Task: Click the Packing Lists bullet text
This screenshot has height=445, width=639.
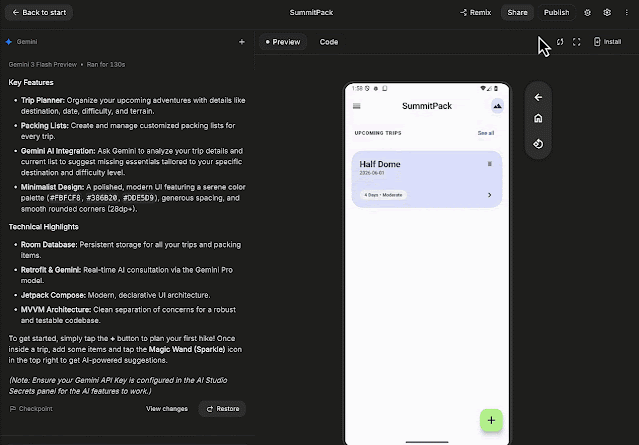Action: click(128, 131)
